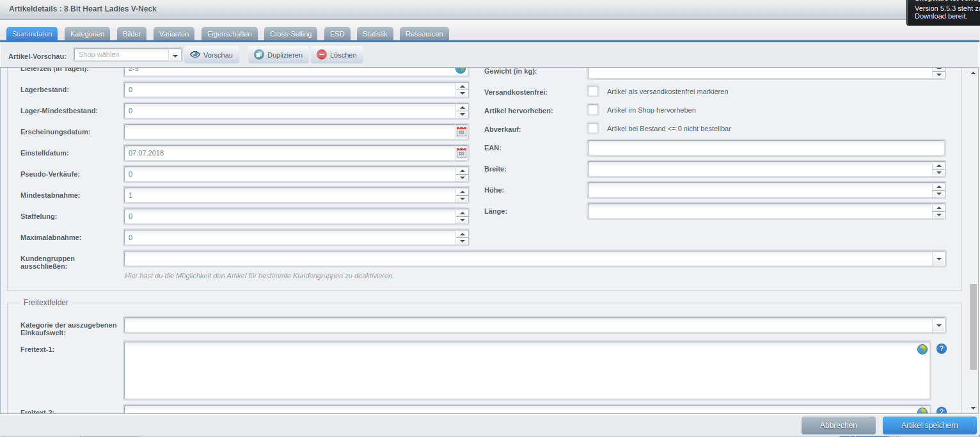980x437 pixels.
Task: Click the vertical scrollbar thumb
Action: pos(974,326)
